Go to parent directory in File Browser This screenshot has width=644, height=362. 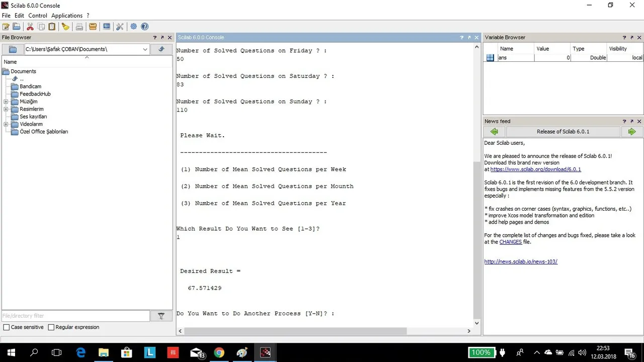pos(161,49)
